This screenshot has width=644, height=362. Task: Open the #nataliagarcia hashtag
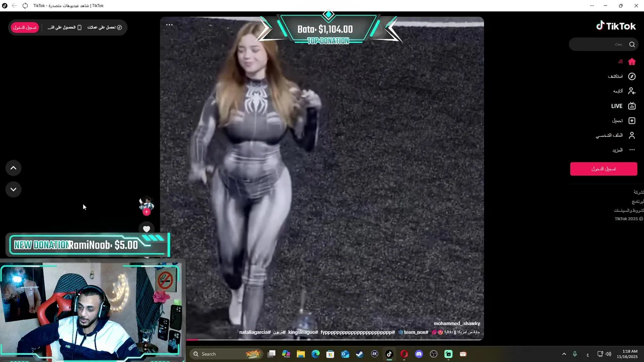[255, 332]
